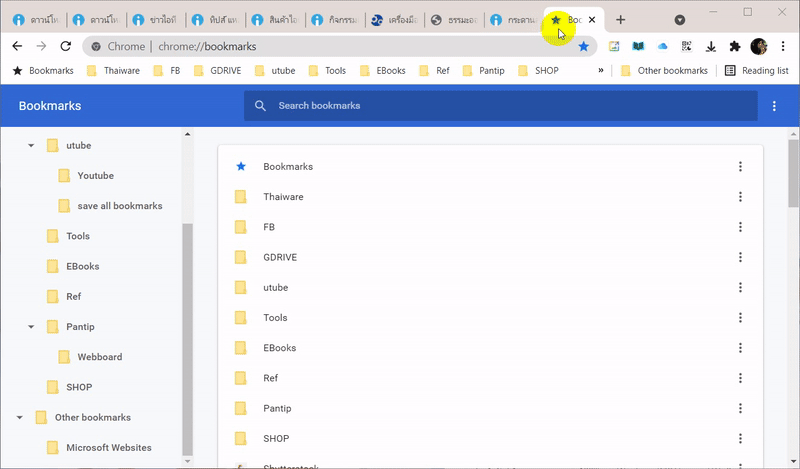This screenshot has height=469, width=800.
Task: Switch to the กระดาน tab
Action: coord(514,20)
